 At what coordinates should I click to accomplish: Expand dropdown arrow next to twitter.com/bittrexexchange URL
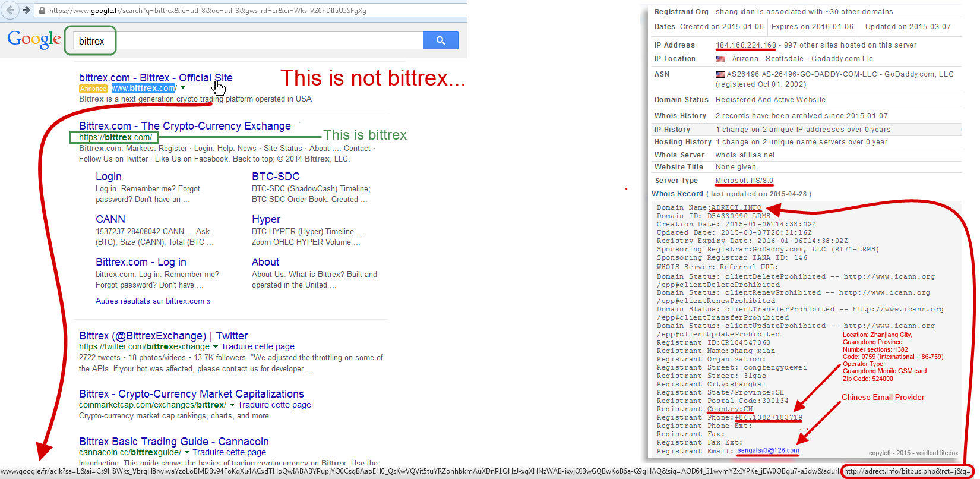[215, 346]
